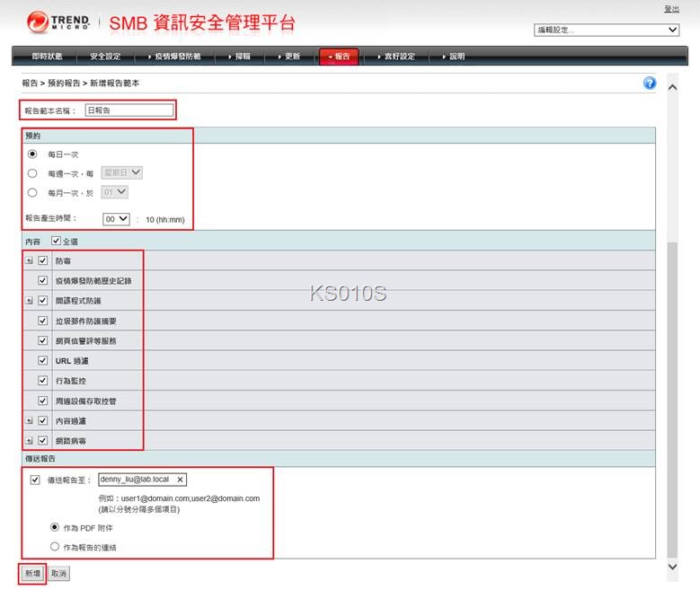Select the 每月一次 radio button
This screenshot has width=700, height=590.
click(x=32, y=193)
